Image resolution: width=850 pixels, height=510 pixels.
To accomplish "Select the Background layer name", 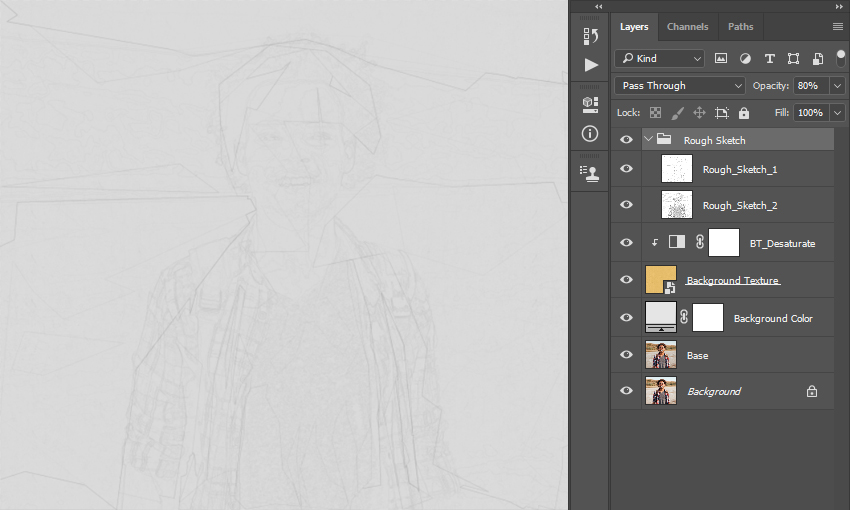I will (714, 391).
